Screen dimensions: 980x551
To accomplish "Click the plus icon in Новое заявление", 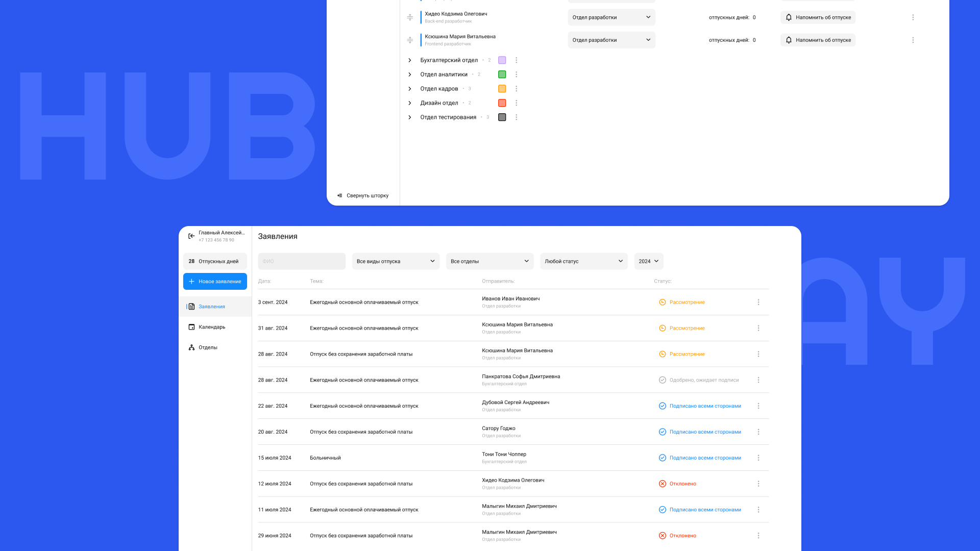I will click(191, 282).
